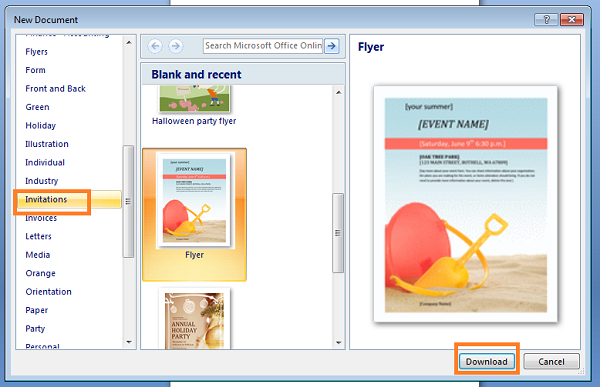The height and width of the screenshot is (387, 600).
Task: Select Invoices category
Action: click(x=41, y=218)
